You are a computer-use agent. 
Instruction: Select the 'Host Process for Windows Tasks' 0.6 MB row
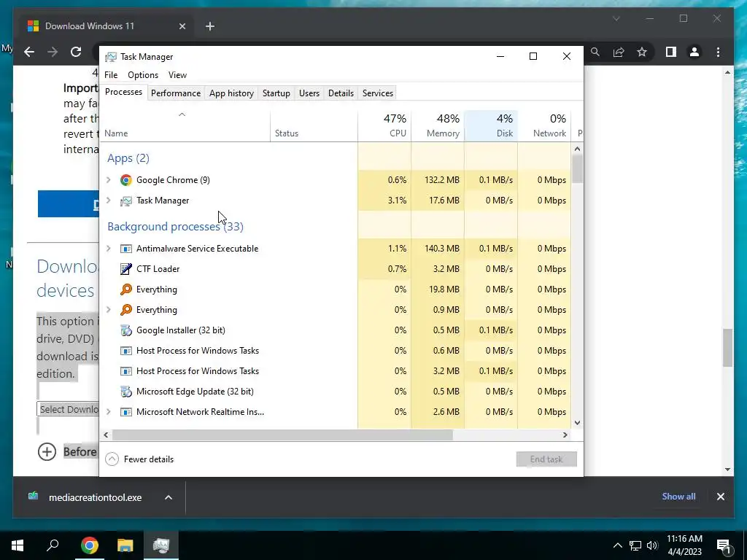click(x=336, y=351)
